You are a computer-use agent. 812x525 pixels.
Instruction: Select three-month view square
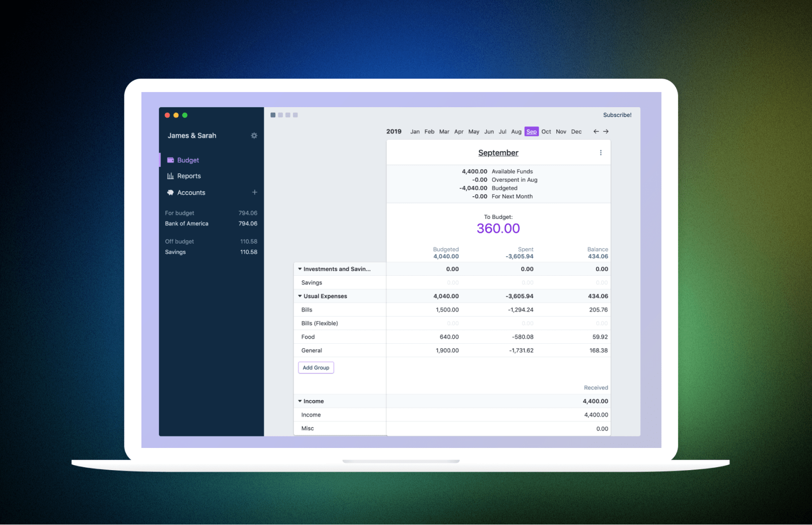pos(288,115)
